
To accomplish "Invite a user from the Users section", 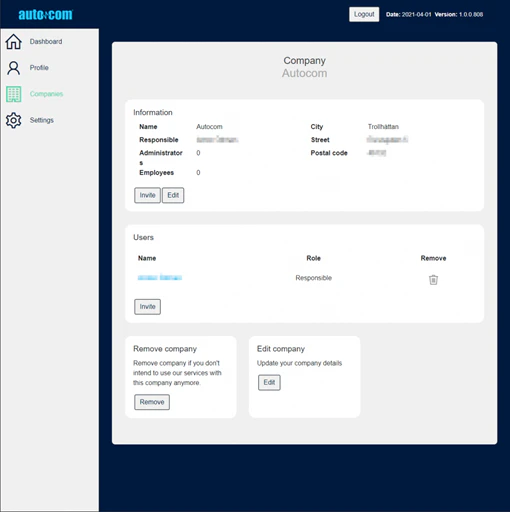I will (147, 307).
